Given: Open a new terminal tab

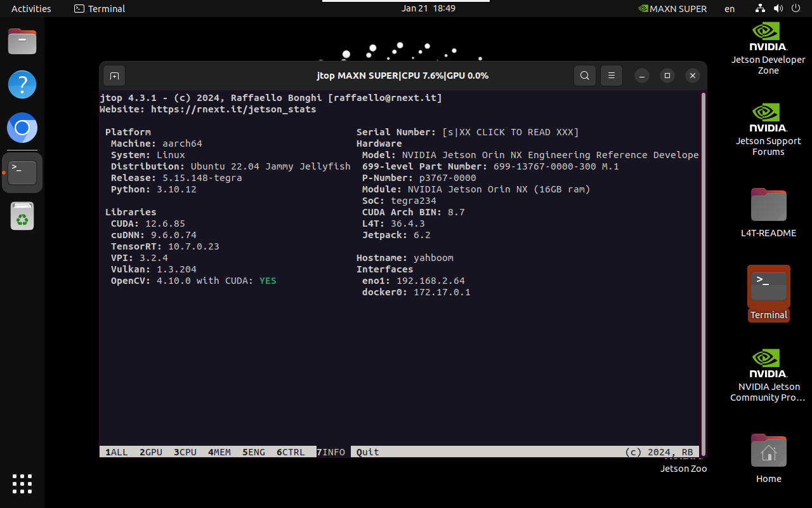Looking at the screenshot, I should [114, 76].
